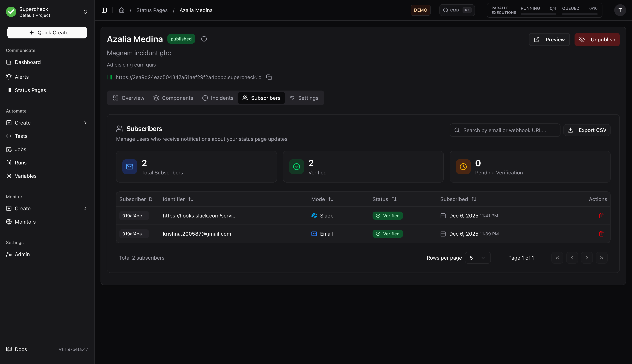Unpublish the Azalia Medina status page
Screen dimensions: 632x364
pos(597,39)
